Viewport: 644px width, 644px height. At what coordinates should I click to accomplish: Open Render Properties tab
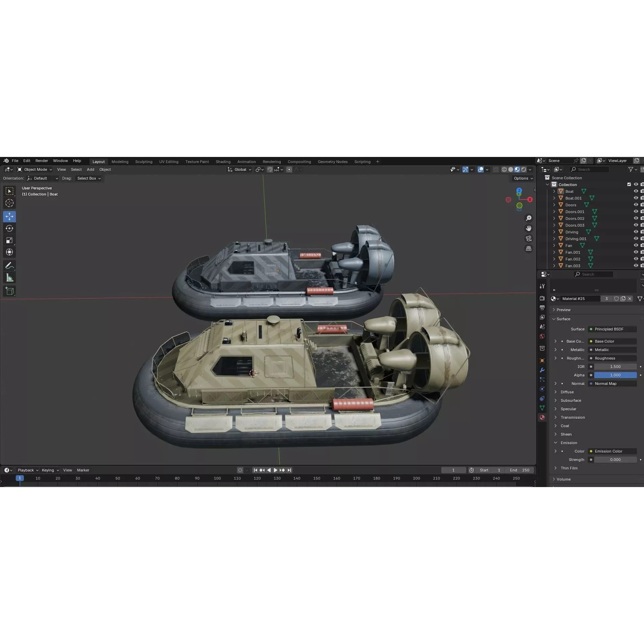(x=542, y=298)
